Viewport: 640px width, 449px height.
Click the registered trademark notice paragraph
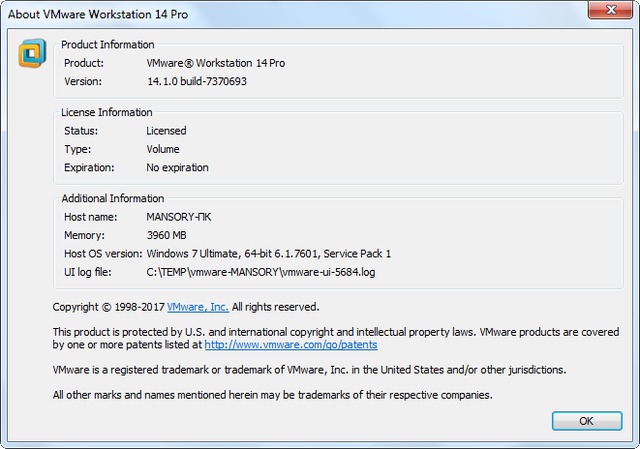coord(309,370)
